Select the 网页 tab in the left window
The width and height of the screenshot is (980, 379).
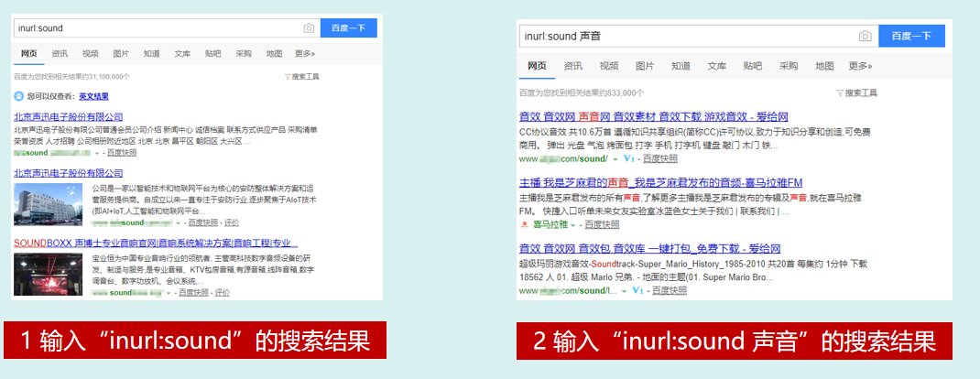pyautogui.click(x=28, y=54)
